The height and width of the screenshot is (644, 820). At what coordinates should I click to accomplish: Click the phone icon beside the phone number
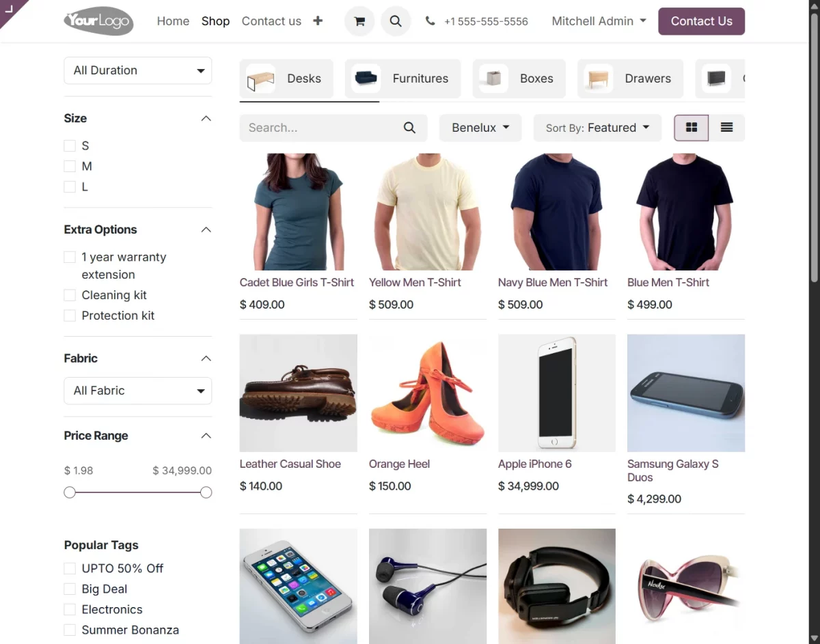coord(430,21)
